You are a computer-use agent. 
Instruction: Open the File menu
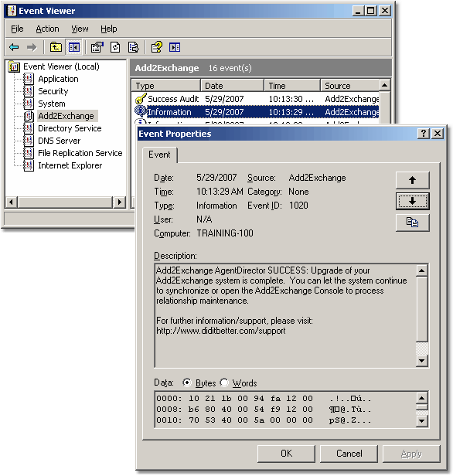tap(17, 29)
